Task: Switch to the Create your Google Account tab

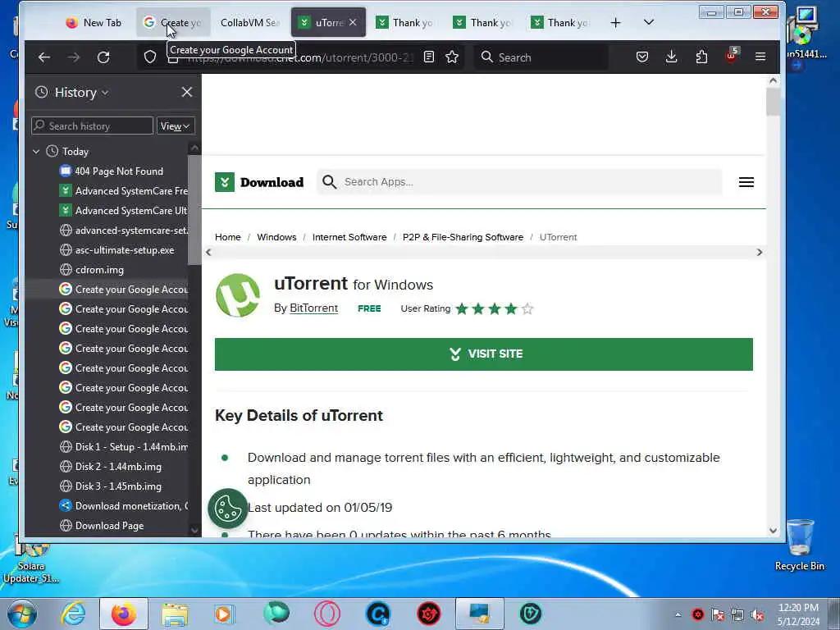Action: 172,22
